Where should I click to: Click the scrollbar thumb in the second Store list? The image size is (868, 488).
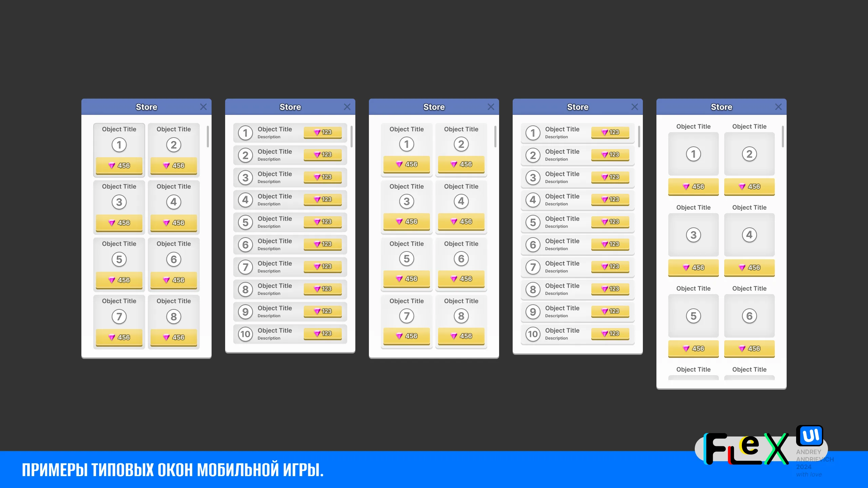coord(351,137)
